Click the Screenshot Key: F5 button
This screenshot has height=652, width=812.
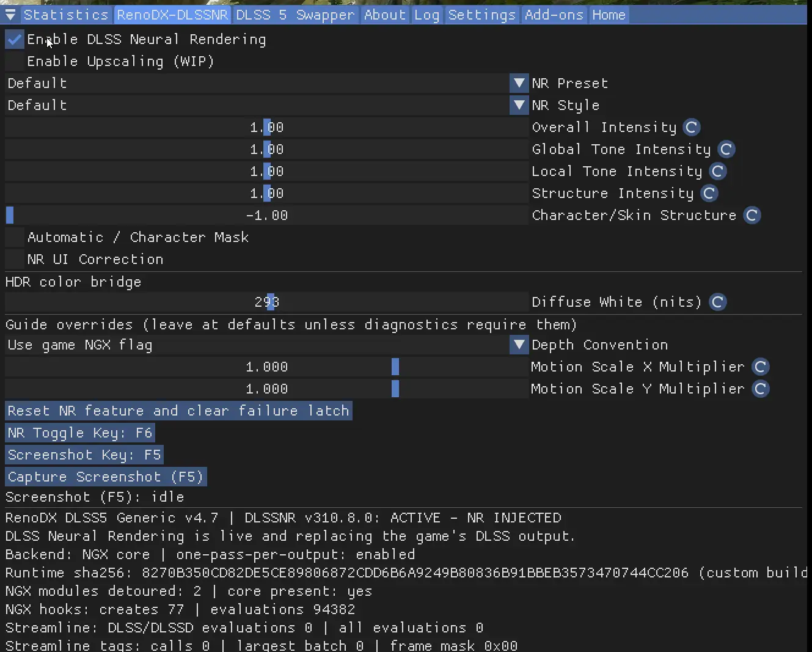84,455
